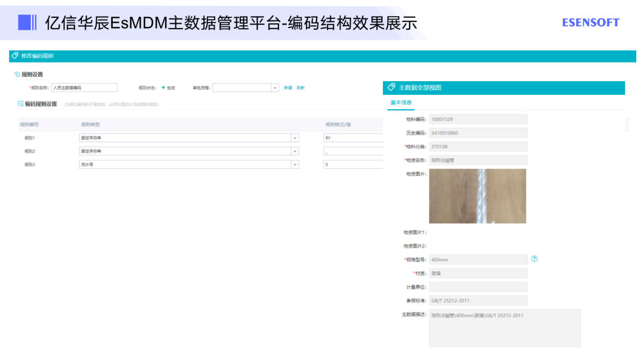Click the 主数据全部视图 panel title
Viewport: 644px width, 352px height.
click(420, 88)
